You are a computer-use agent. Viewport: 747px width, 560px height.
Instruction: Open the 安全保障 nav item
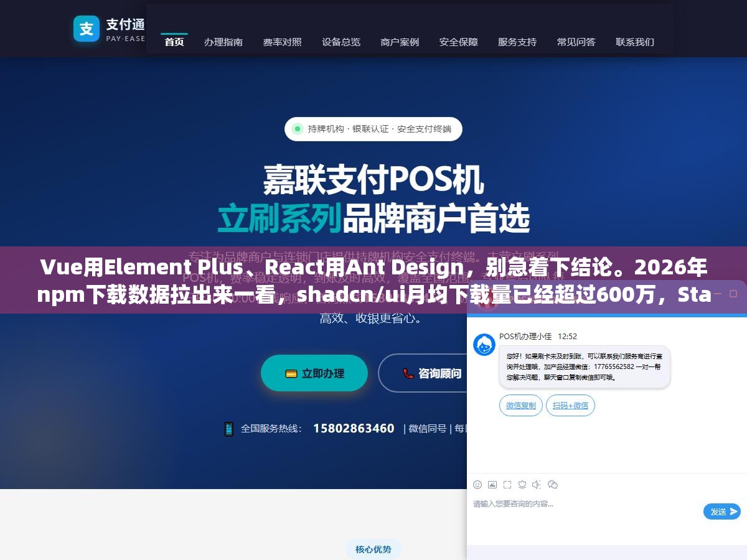[459, 42]
